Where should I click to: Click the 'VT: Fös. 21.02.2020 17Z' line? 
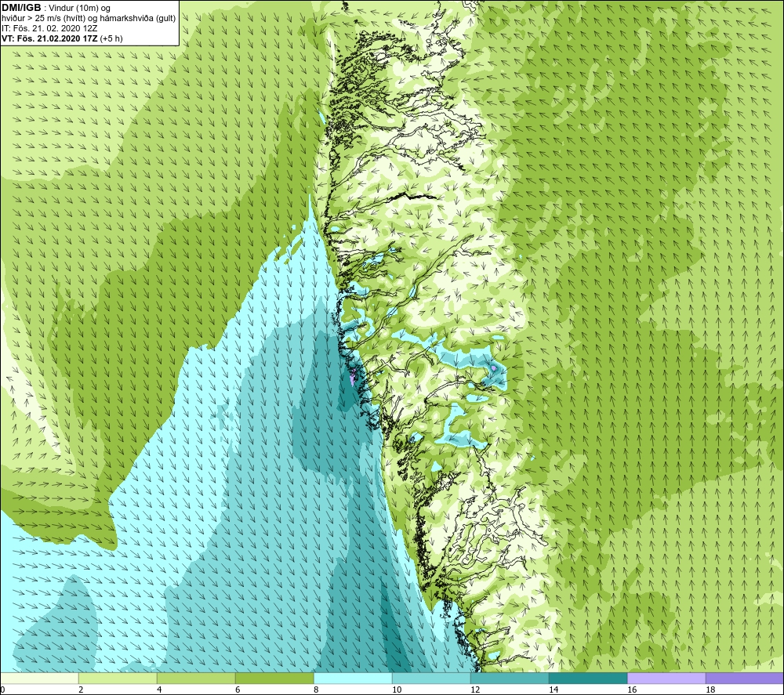[x=49, y=38]
